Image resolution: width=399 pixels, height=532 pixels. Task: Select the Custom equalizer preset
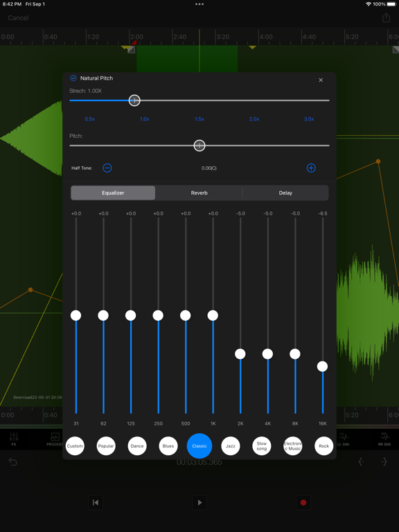pos(75,446)
